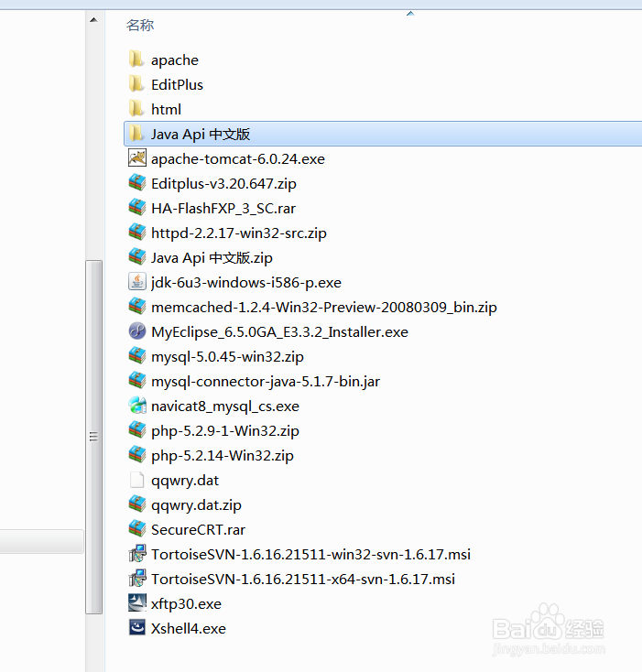Sort files by the 名称 column header
642x672 pixels.
pyautogui.click(x=140, y=26)
